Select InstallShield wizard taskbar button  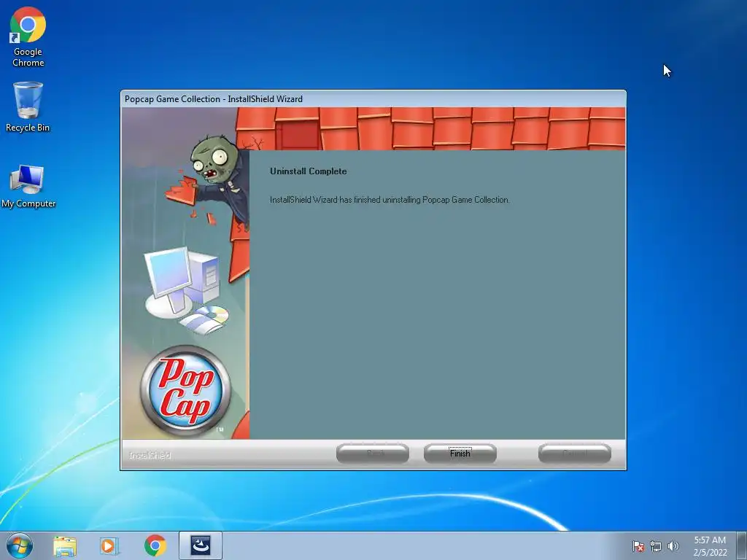click(x=201, y=545)
